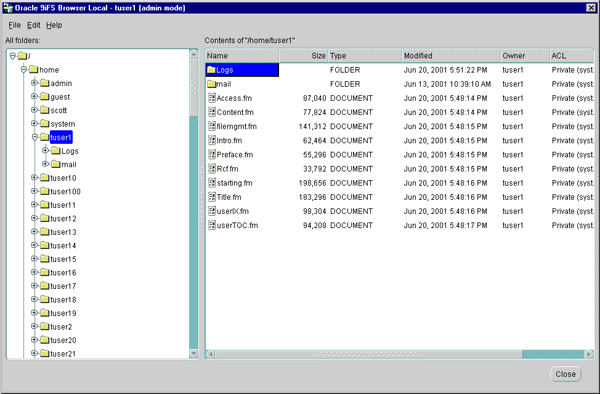The image size is (600, 394).
Task: Click the Intro.fm document icon
Action: pos(212,140)
